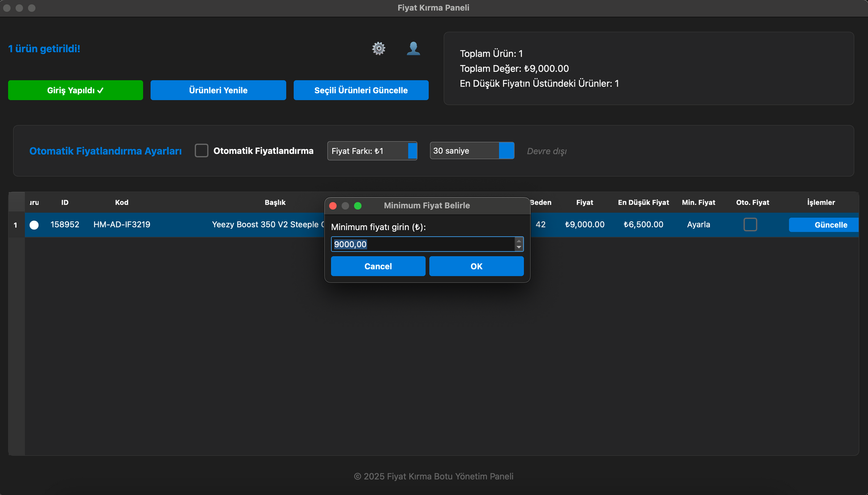Enable Oto. Fiyat checkbox for product 158952
Viewport: 868px width, 495px height.
(750, 224)
